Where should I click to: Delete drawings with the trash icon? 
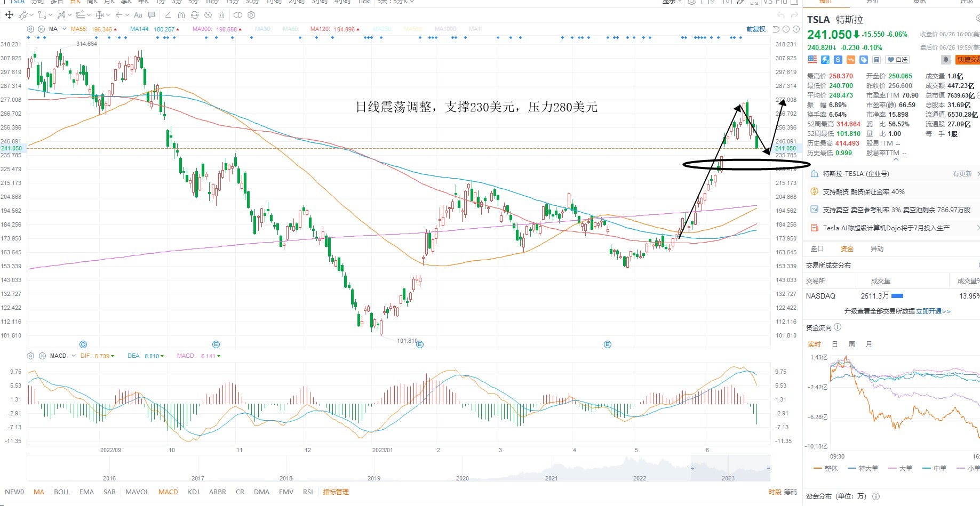coord(221,15)
